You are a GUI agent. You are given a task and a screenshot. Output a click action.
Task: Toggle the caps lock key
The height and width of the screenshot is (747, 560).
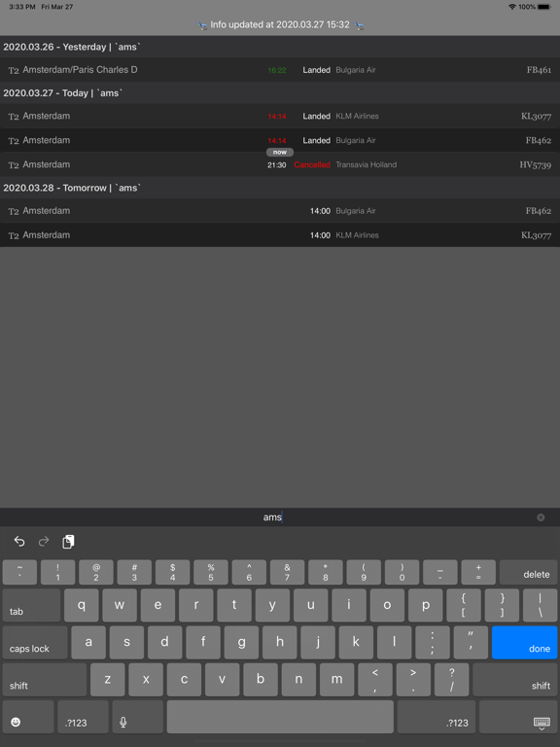tap(35, 643)
